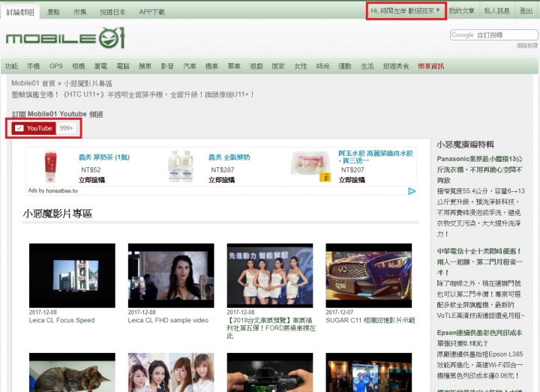Screen dimensions: 540x392
Task: Click the Leica CL FHD sample video title
Action: coord(168,320)
